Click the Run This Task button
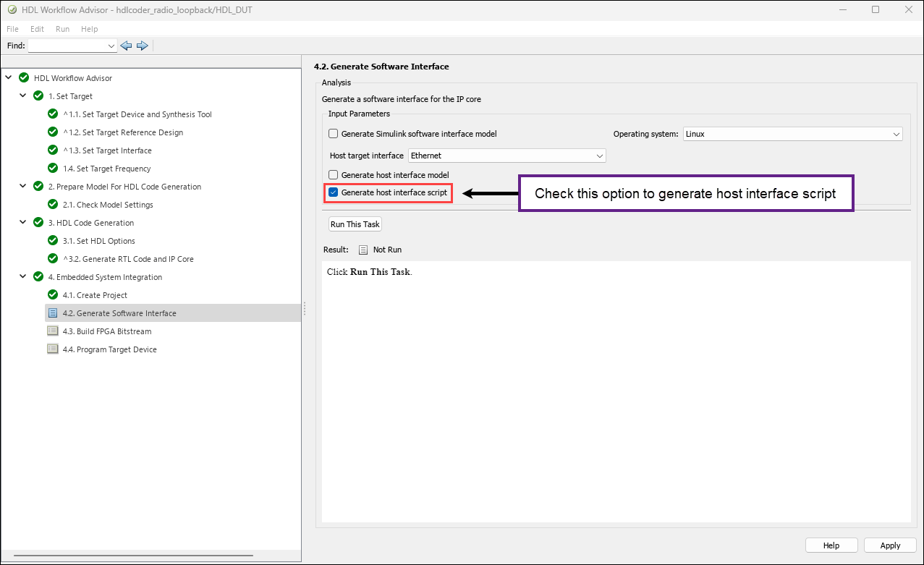 [x=355, y=224]
